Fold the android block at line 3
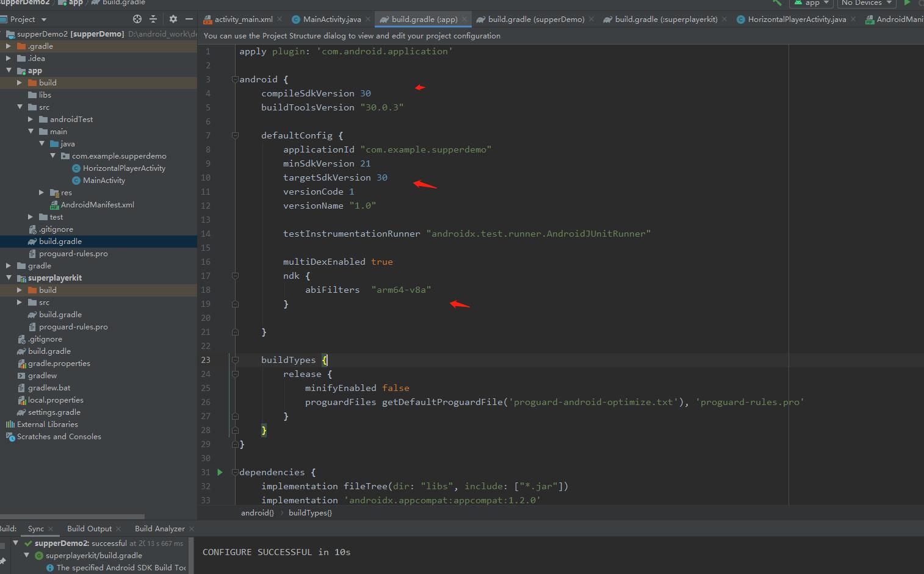 point(235,79)
